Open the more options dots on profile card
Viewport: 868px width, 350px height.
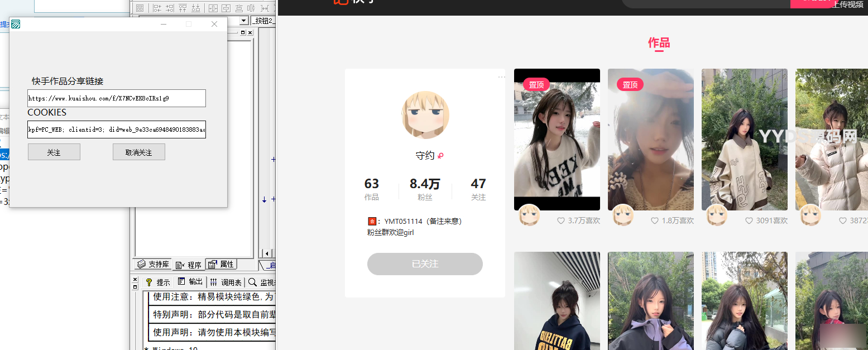click(501, 77)
